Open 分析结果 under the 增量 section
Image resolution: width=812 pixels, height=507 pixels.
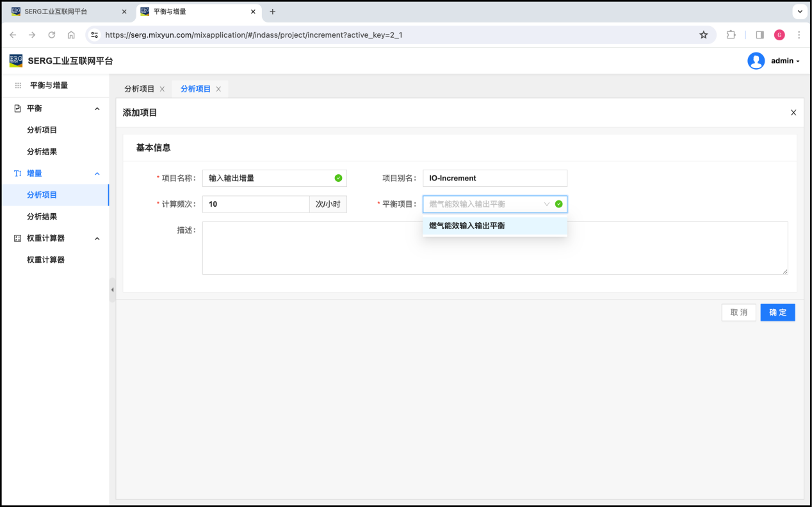(42, 216)
